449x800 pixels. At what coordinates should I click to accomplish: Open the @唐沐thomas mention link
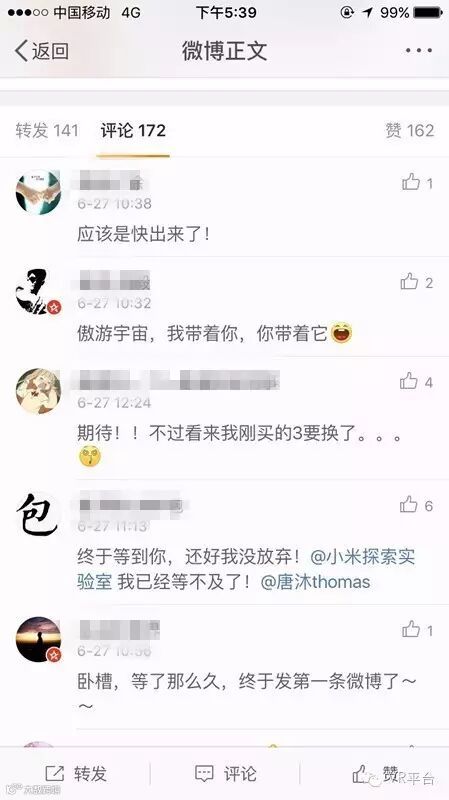coord(315,582)
